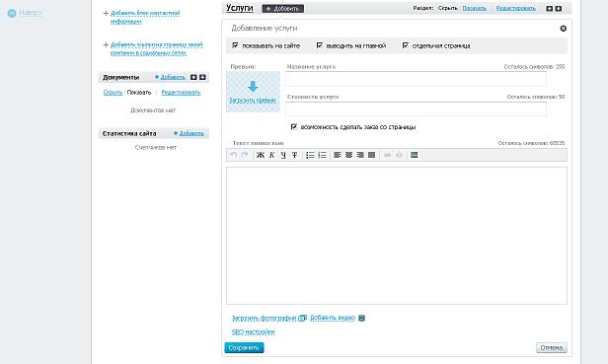Open the Загрузить фотографии link
This screenshot has width=608, height=364.
coord(265,318)
